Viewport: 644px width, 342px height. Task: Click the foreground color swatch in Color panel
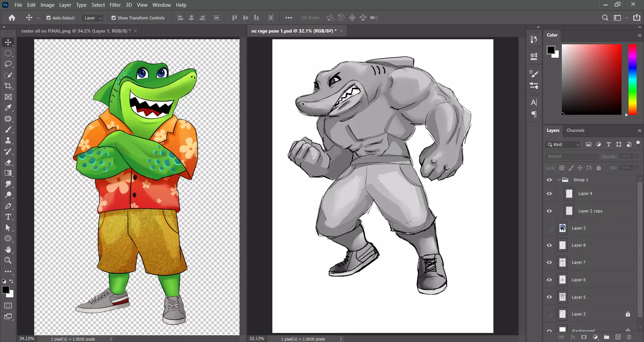coord(551,50)
